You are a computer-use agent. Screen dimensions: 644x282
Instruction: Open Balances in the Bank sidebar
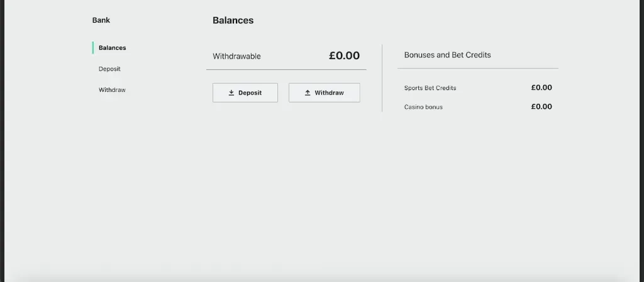112,48
